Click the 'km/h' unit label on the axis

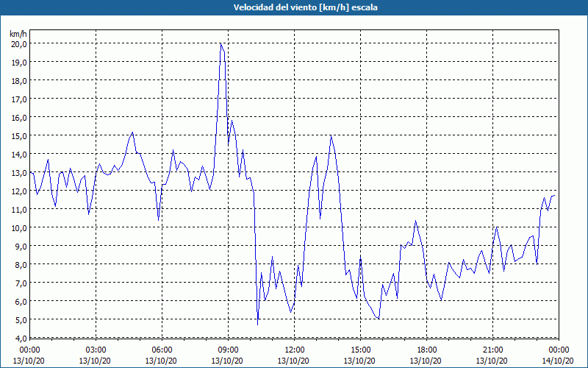(x=18, y=34)
